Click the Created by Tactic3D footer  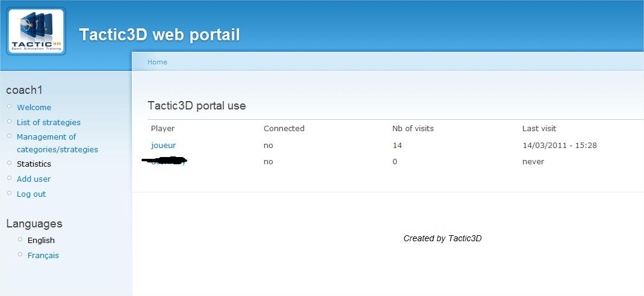click(x=442, y=238)
